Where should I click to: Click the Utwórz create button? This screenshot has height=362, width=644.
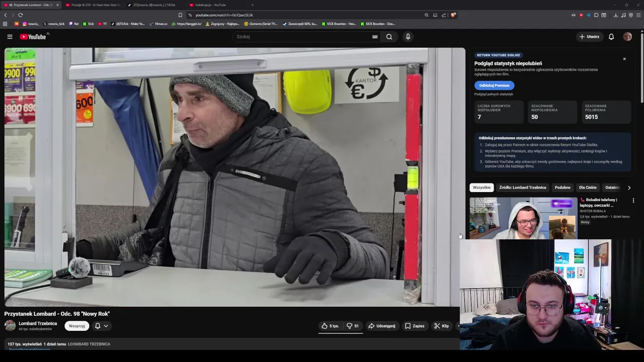(589, 37)
